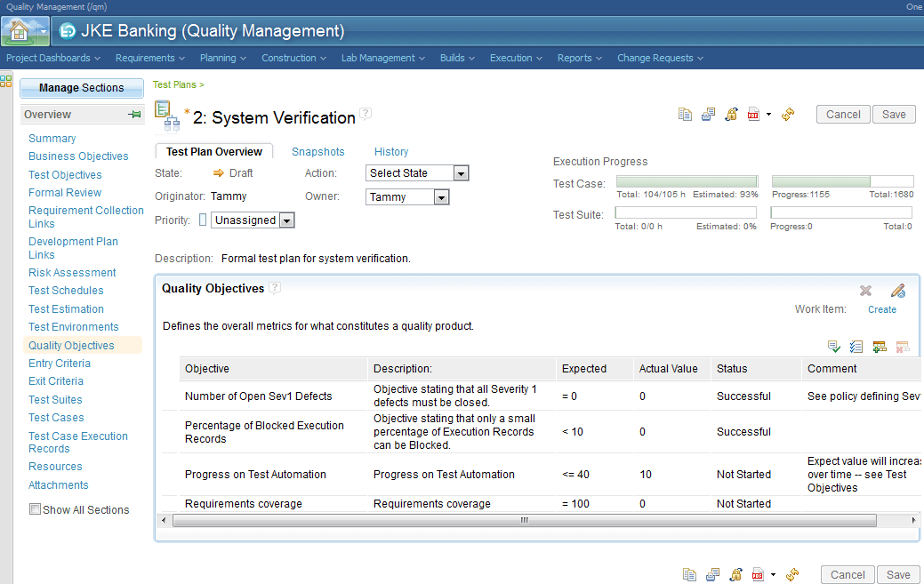Open permissions with the lock icon
The image size is (924, 584).
731,114
